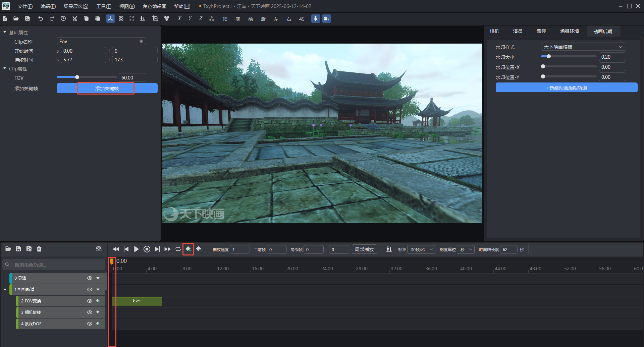Toggle the highlighted axis gizmo tool
This screenshot has width=644, height=347.
click(x=110, y=19)
